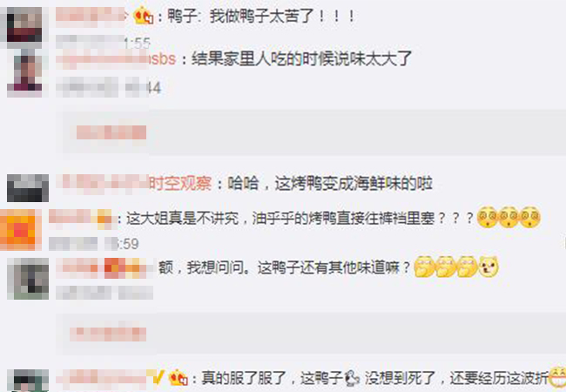566x392 pixels.
Task: Click the comment text 这烤鸭变成海鲜味的啦
Action: coord(354,183)
